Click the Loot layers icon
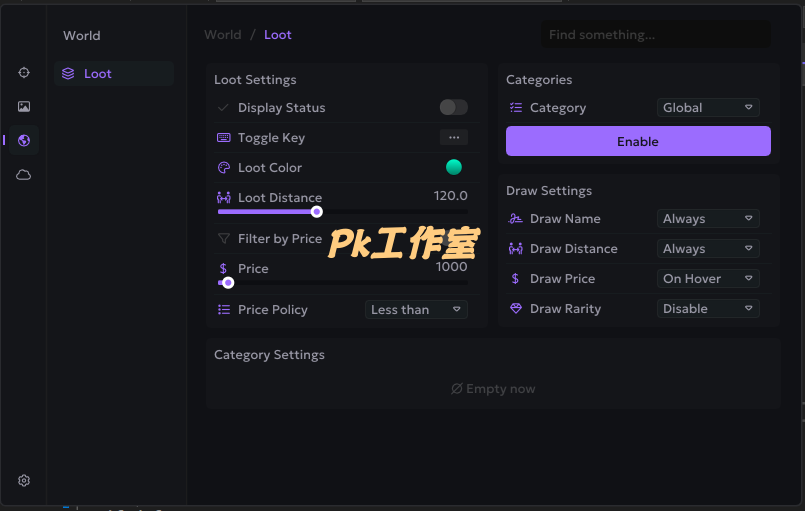The height and width of the screenshot is (511, 805). click(x=68, y=73)
